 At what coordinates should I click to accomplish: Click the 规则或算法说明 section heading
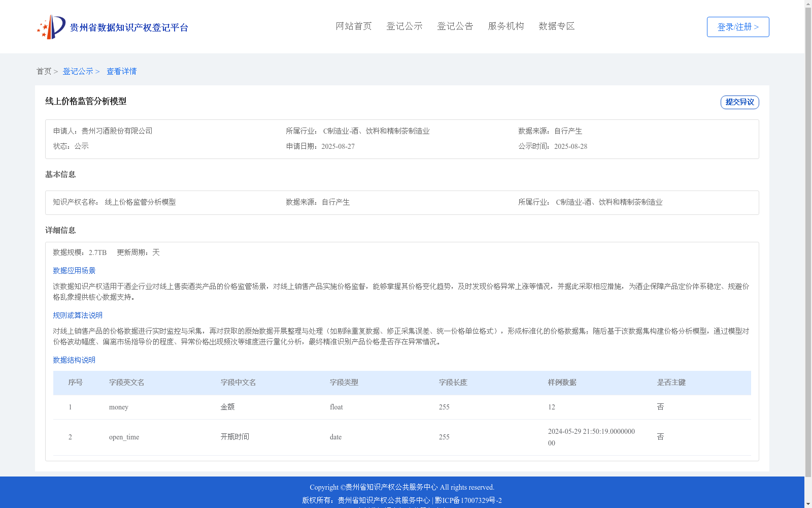pos(78,315)
